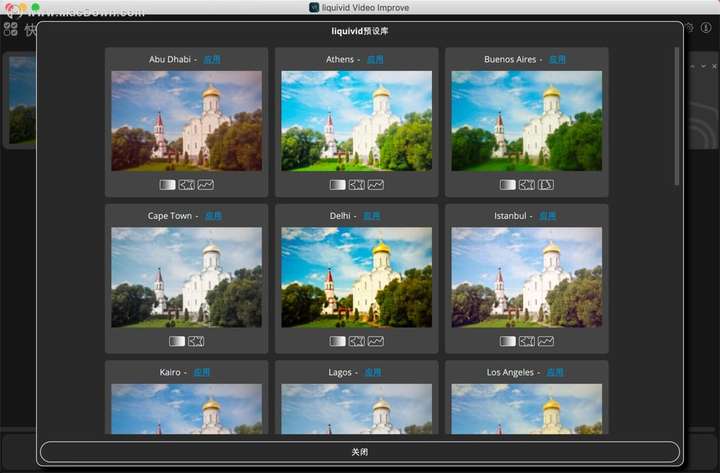Click the star effect icon under Abu Dhabi
720x473 pixels.
tap(186, 185)
